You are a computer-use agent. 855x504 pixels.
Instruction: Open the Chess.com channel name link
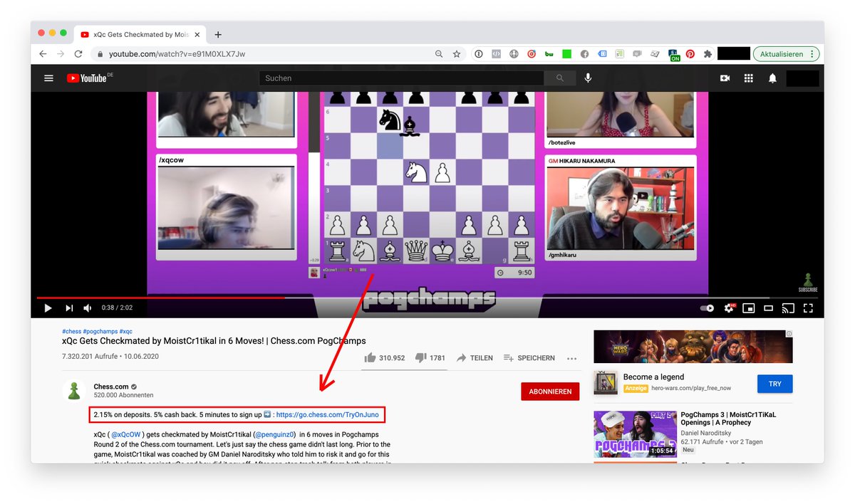point(110,387)
